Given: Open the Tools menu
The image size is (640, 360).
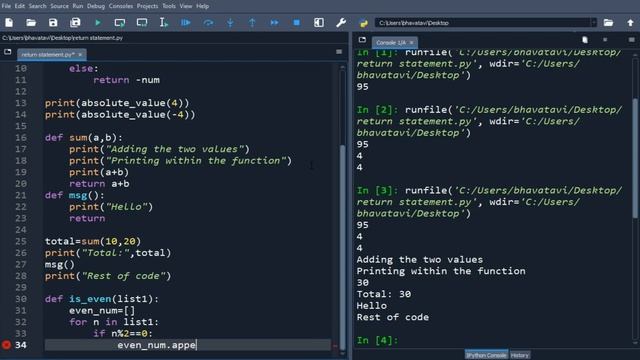Looking at the screenshot, I should (169, 6).
